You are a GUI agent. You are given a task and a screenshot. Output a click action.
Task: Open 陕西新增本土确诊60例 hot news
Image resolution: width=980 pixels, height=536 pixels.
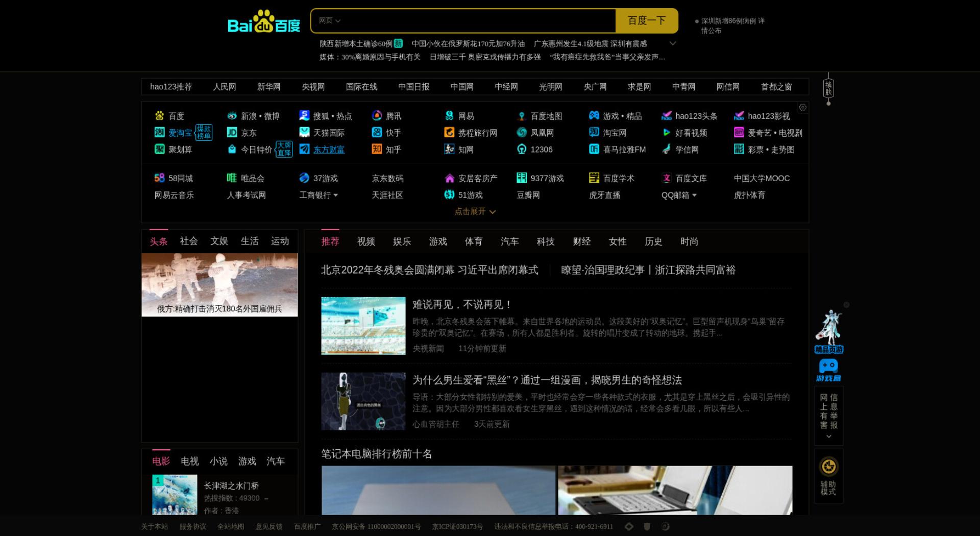(356, 44)
